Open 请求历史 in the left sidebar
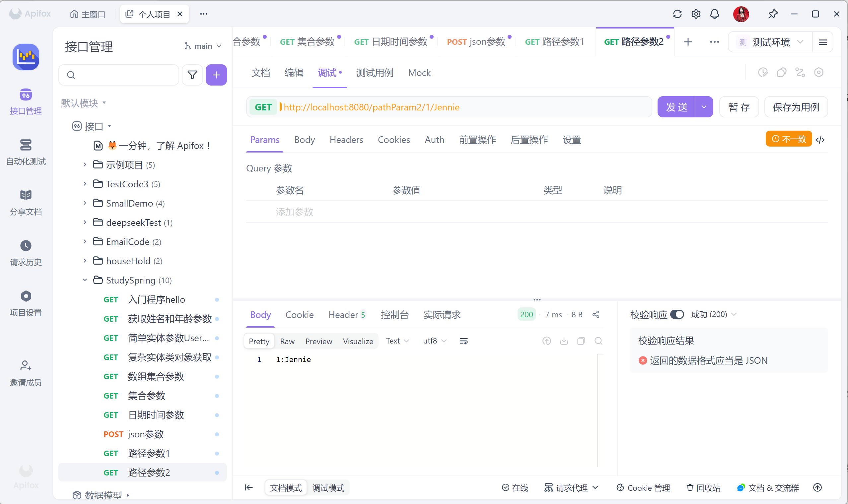 point(26,253)
